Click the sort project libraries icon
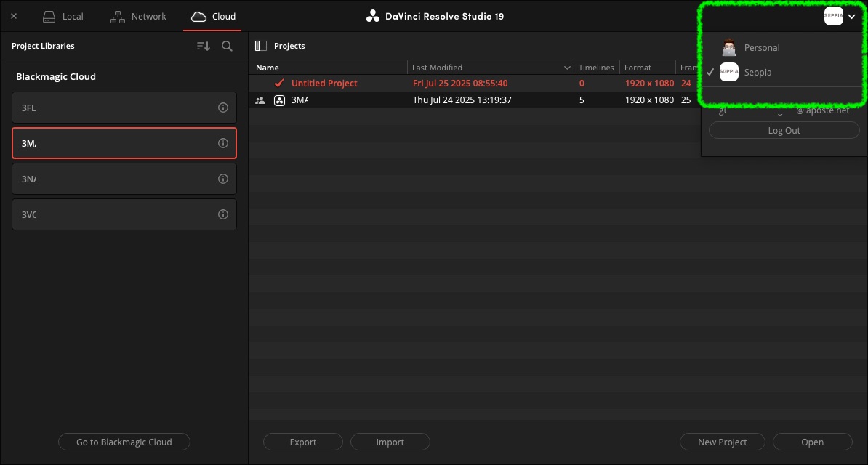Screen dimensions: 868x465 204,46
